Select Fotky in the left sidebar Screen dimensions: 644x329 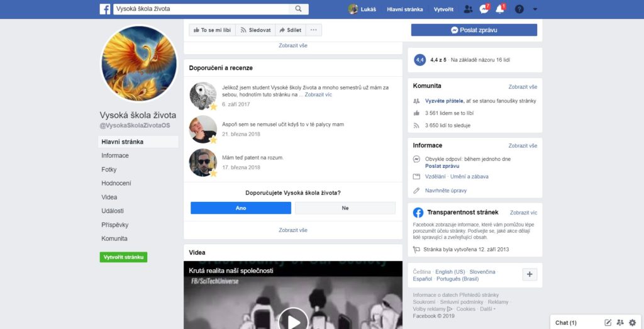click(109, 169)
